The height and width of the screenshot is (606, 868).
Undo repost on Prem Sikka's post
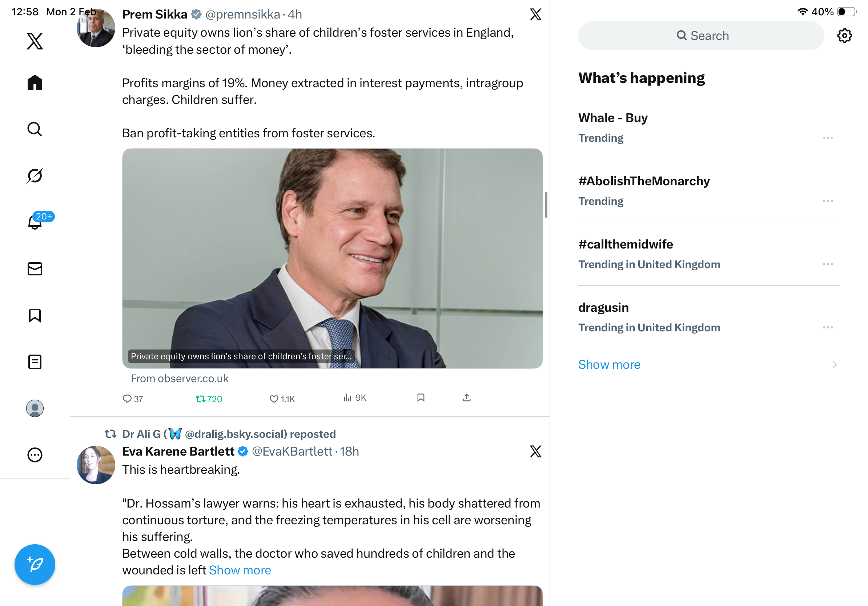(209, 399)
